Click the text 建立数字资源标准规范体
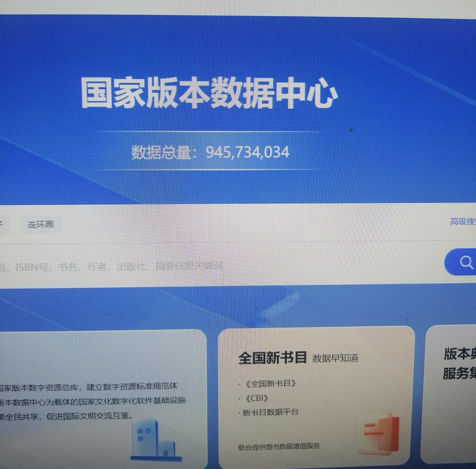476x469 pixels. [x=132, y=386]
